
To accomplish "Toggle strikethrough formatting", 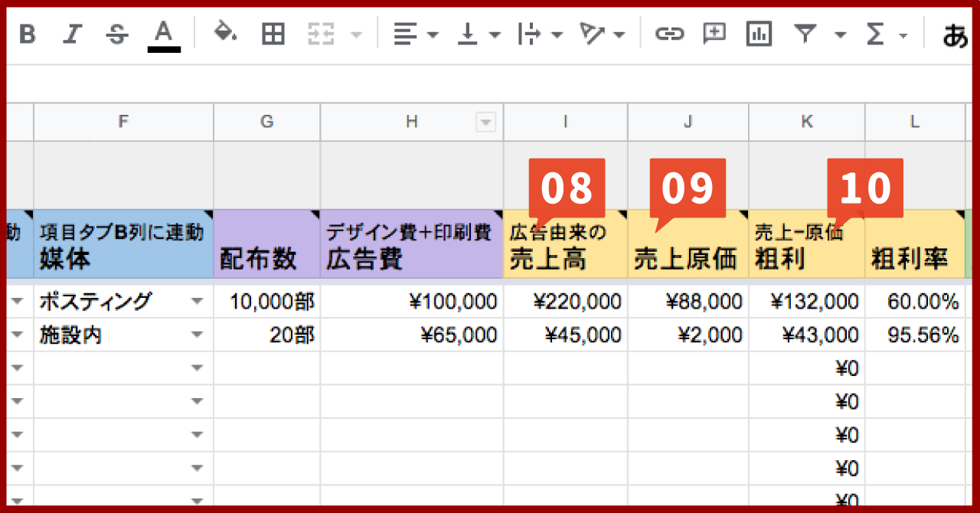I will tap(116, 34).
